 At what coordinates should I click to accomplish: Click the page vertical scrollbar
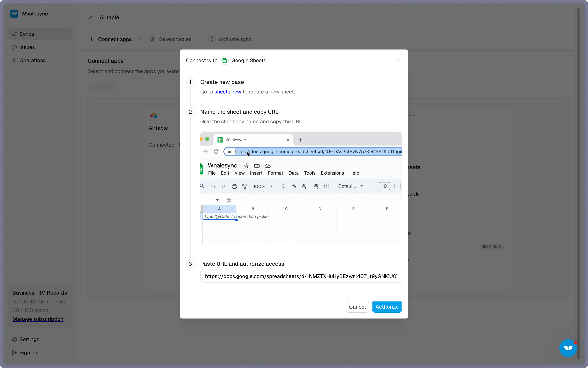tap(578, 184)
